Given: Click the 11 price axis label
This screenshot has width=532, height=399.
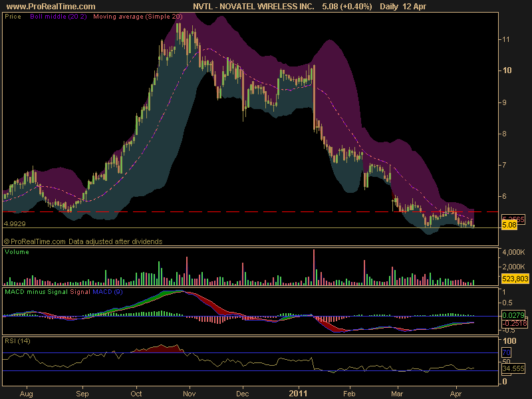Looking at the screenshot, I should 506,39.
